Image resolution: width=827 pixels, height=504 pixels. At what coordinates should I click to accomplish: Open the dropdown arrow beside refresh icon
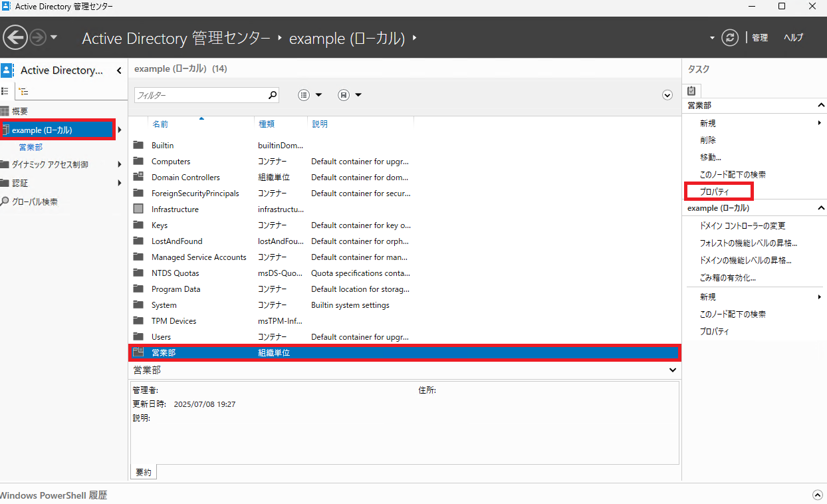713,38
